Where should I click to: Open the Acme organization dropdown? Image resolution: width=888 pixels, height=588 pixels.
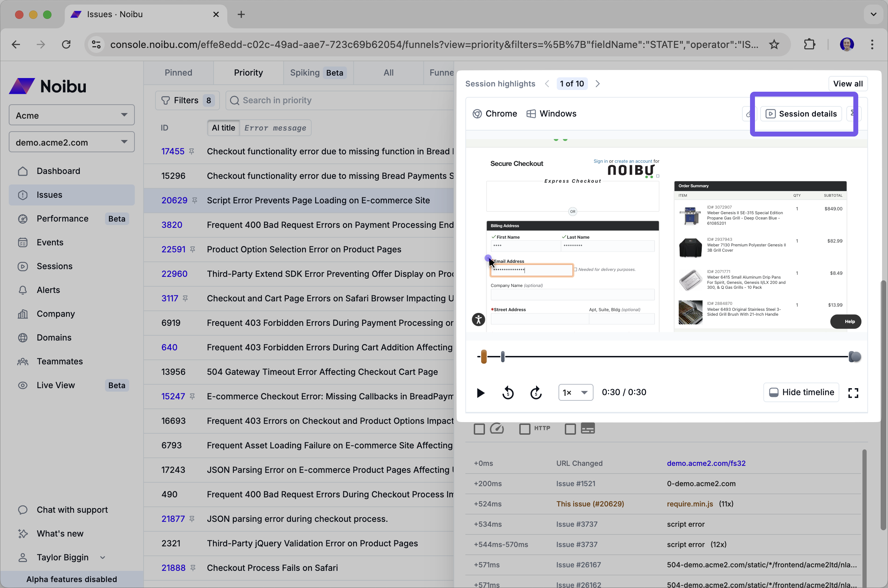[x=72, y=115]
